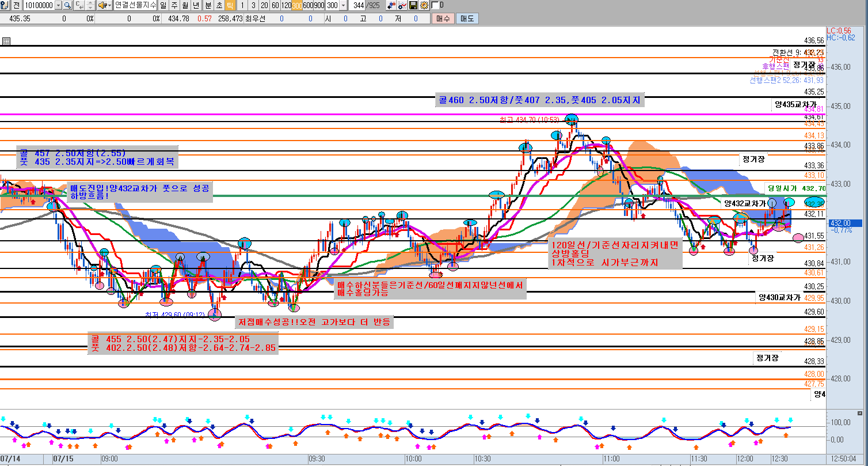This screenshot has width=868, height=466.
Task: Click the speaker alert icon
Action: (x=102, y=5)
